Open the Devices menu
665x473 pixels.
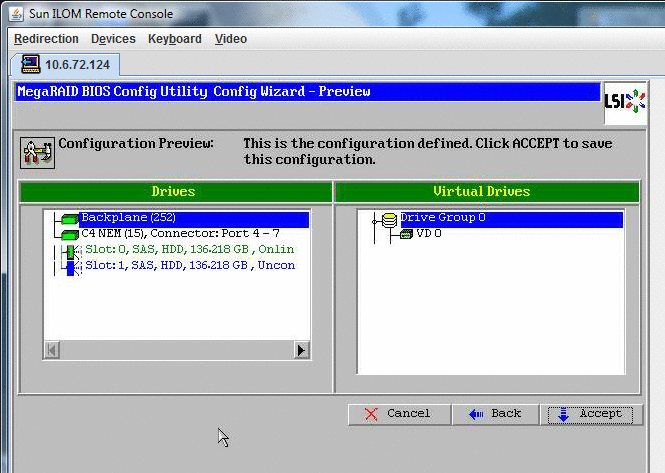[x=113, y=39]
